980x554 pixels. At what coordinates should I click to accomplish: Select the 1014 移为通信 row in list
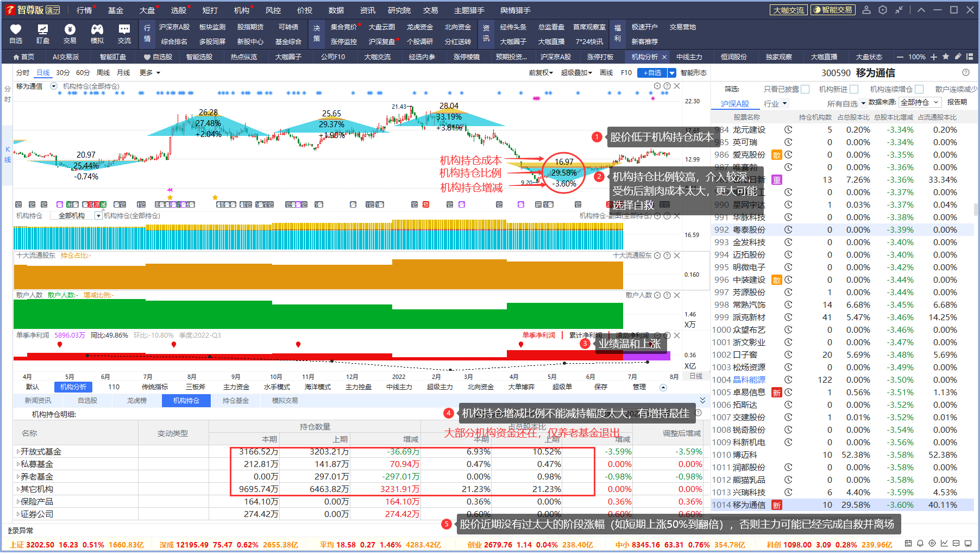[843, 505]
